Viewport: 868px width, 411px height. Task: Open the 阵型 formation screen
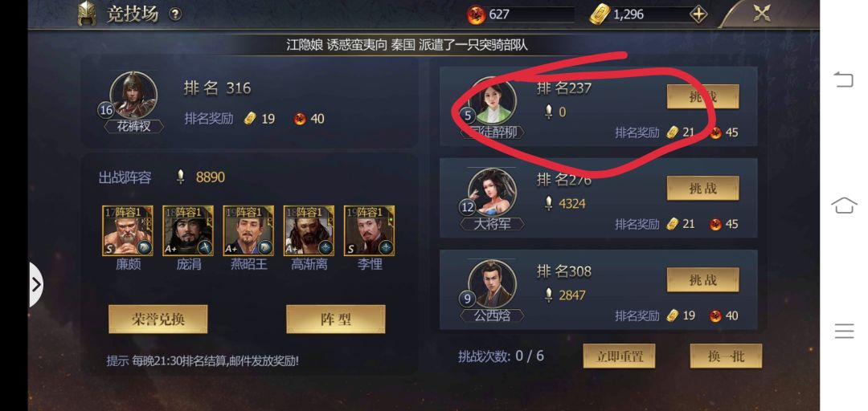coord(335,319)
